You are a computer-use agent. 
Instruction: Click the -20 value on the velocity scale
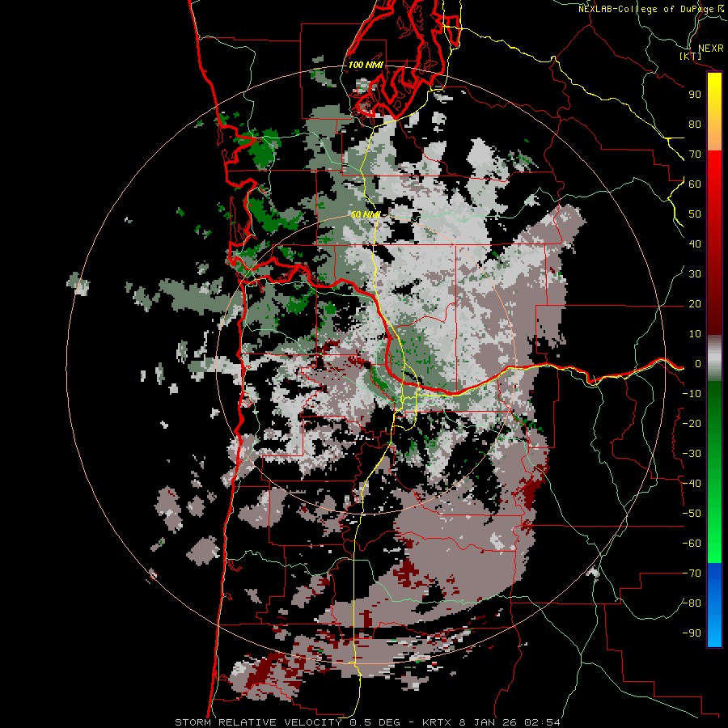point(692,424)
